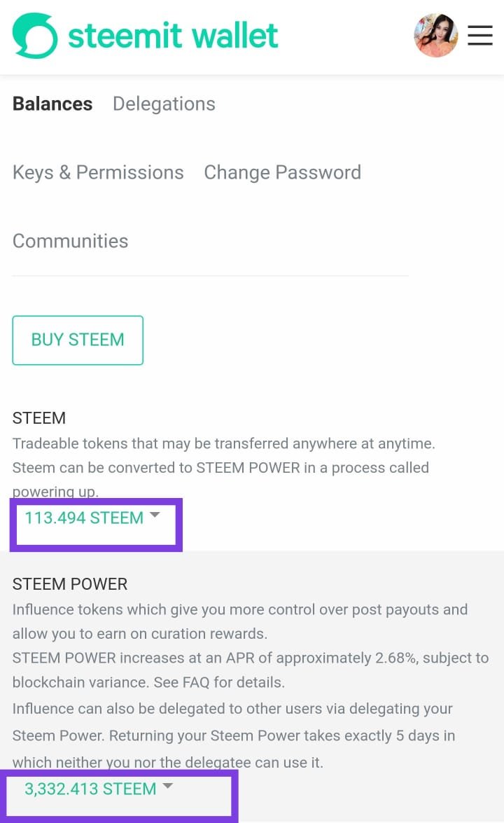The width and height of the screenshot is (504, 823).
Task: Open the Communities tab
Action: click(71, 241)
